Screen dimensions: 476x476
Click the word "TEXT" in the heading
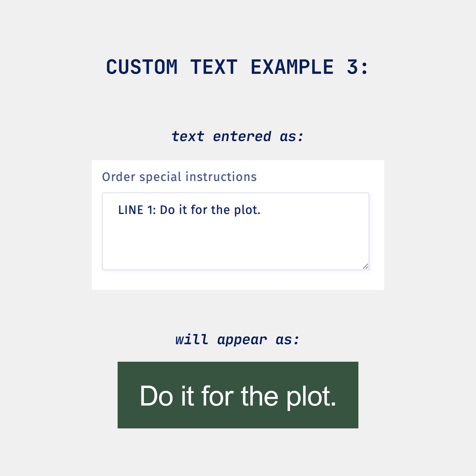(x=214, y=67)
